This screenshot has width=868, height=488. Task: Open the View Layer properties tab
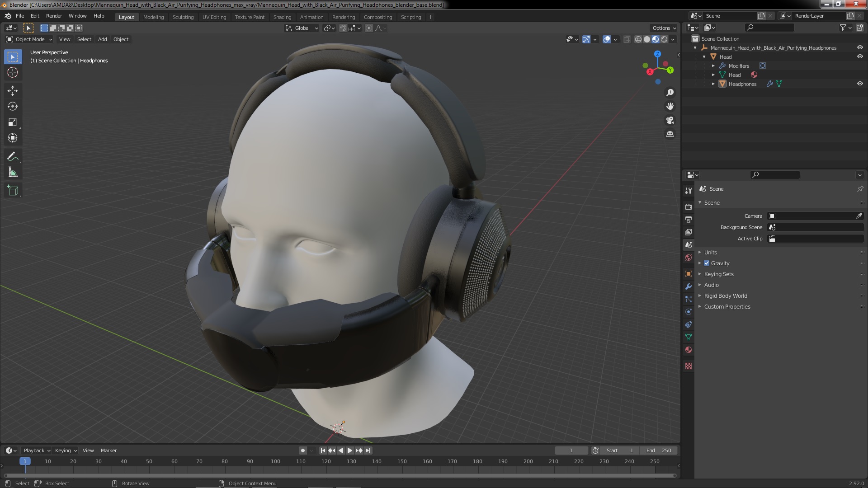tap(689, 232)
